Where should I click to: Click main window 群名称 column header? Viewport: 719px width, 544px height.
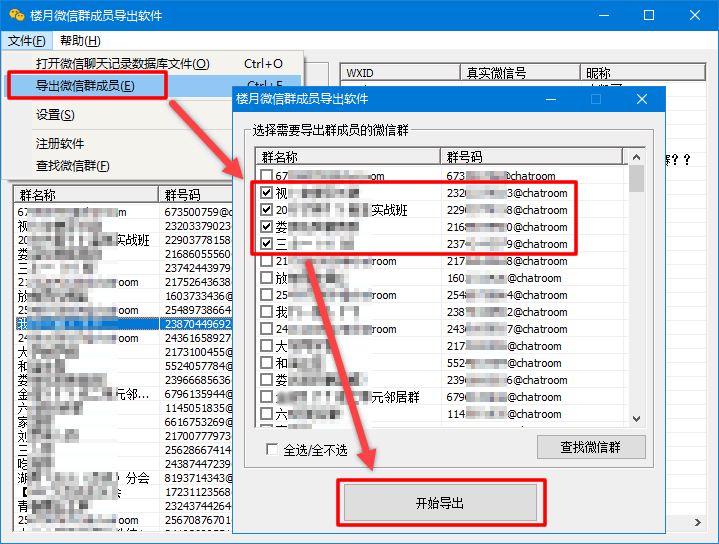(x=86, y=195)
